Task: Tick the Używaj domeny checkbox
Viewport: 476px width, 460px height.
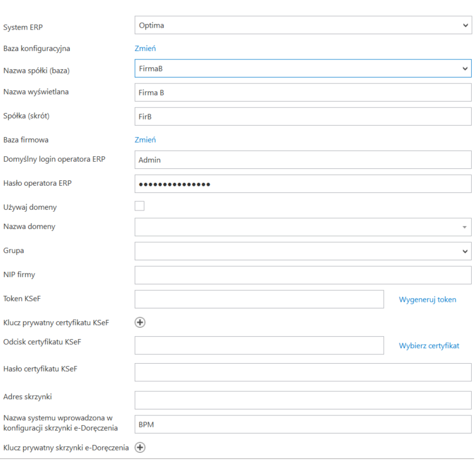Action: tap(140, 206)
